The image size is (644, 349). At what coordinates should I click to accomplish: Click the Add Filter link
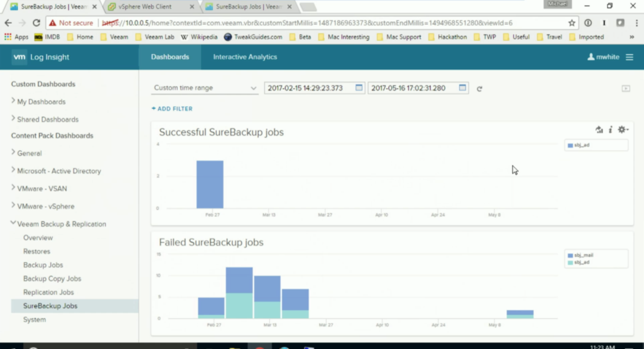coord(172,109)
